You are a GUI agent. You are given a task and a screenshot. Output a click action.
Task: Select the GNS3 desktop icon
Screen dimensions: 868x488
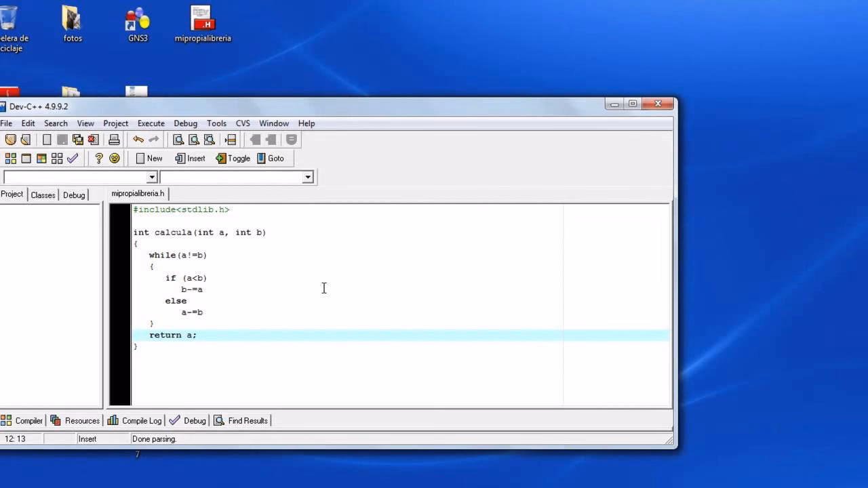click(x=138, y=24)
